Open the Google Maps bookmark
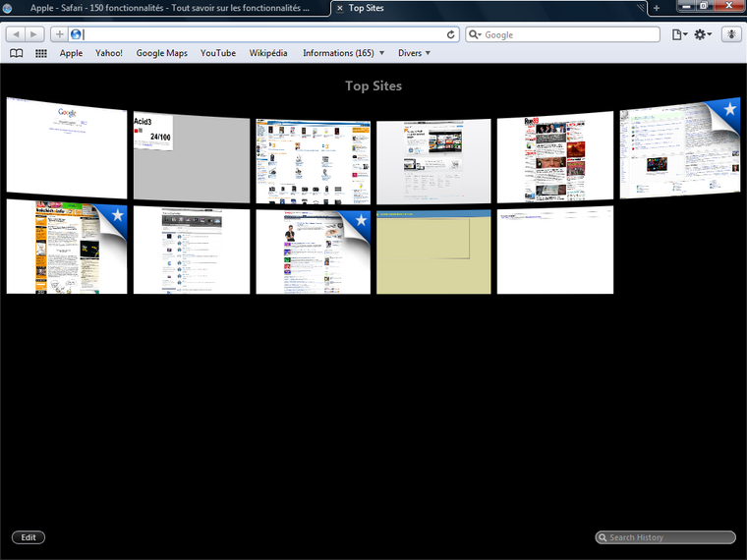Image resolution: width=747 pixels, height=560 pixels. point(161,53)
